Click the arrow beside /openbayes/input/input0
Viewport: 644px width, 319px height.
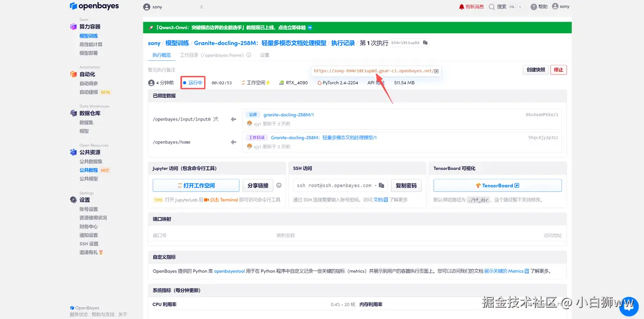click(233, 119)
